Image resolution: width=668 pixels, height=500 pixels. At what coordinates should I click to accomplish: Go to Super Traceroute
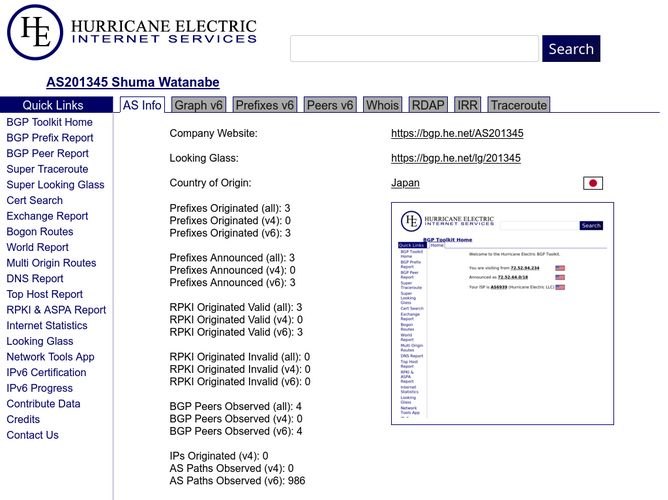47,169
